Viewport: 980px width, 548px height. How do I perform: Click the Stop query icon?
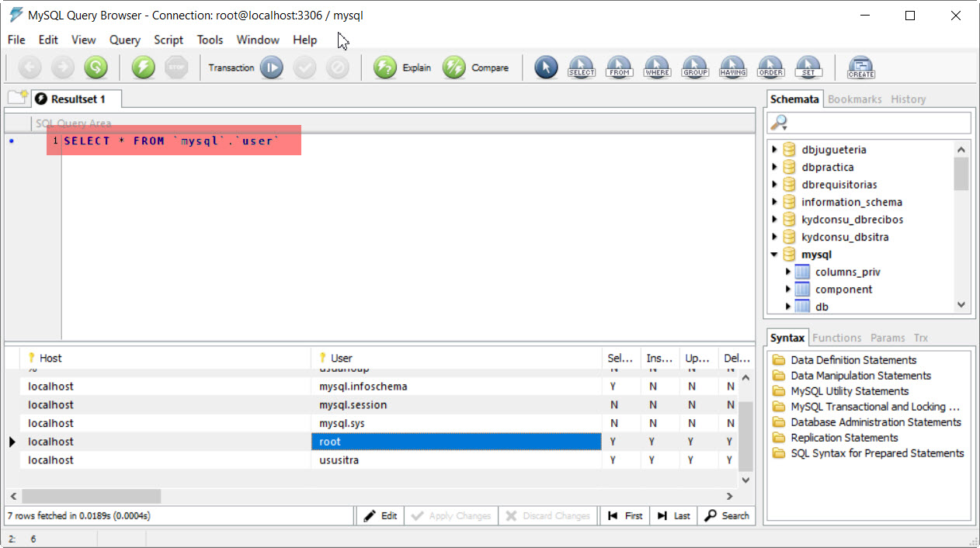[x=176, y=68]
